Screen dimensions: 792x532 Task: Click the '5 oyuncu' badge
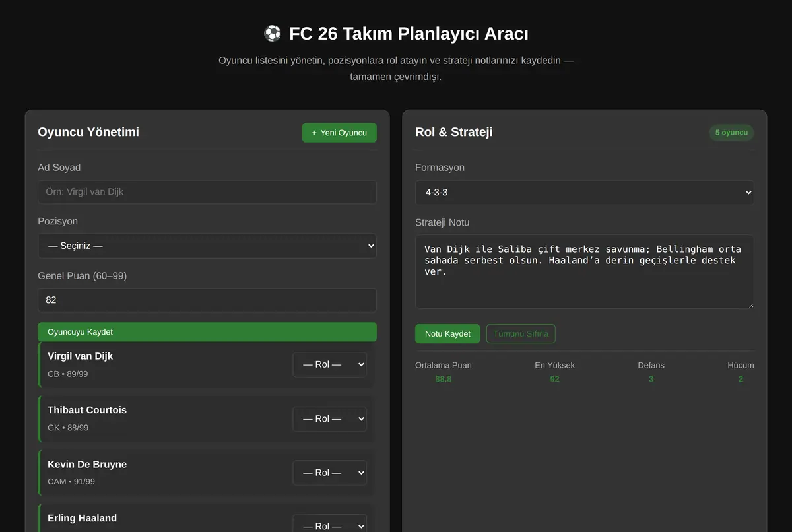point(731,133)
